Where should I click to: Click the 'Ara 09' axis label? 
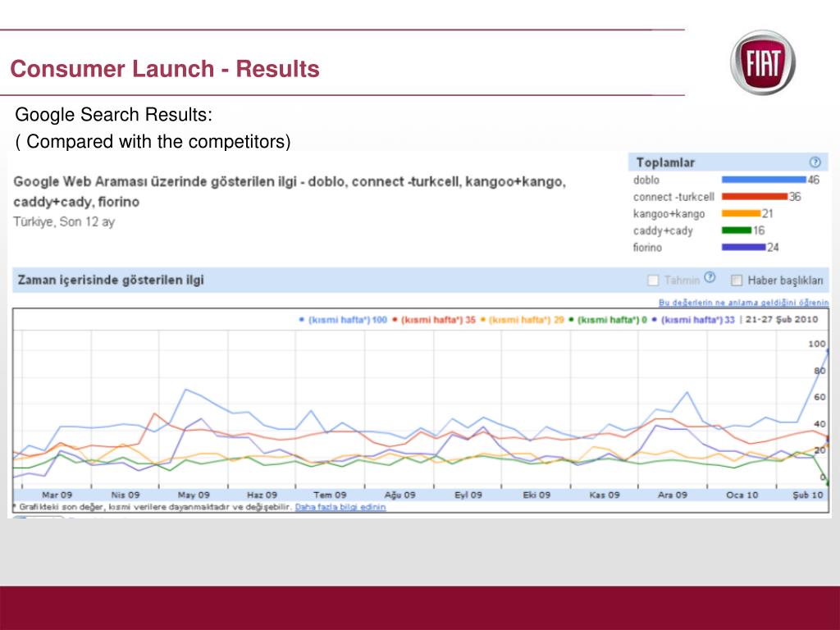[673, 495]
